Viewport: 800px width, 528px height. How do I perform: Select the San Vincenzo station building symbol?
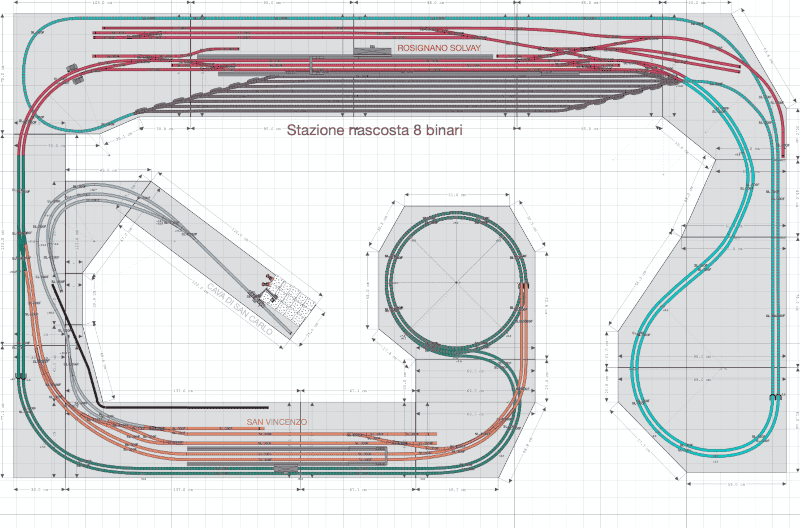285,466
